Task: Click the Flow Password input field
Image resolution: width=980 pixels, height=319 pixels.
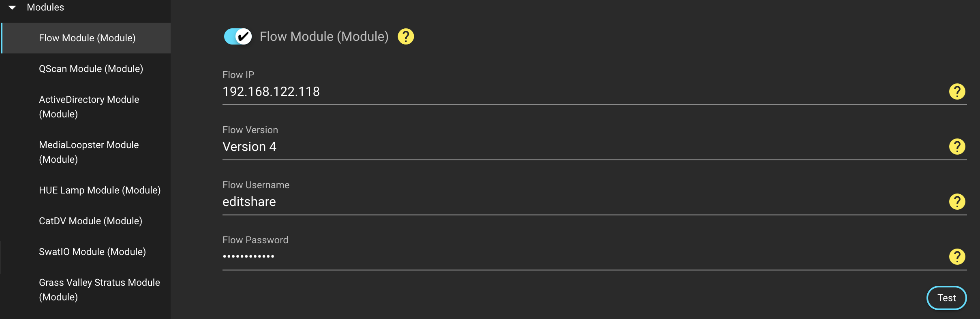Action: click(x=567, y=257)
